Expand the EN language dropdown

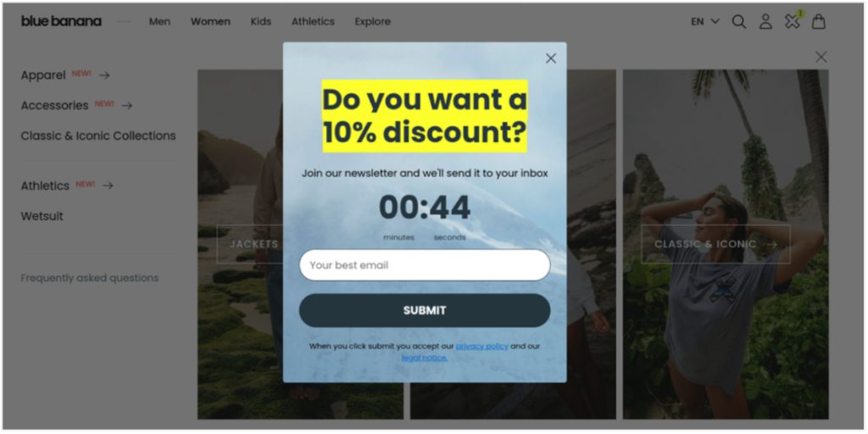(x=704, y=21)
